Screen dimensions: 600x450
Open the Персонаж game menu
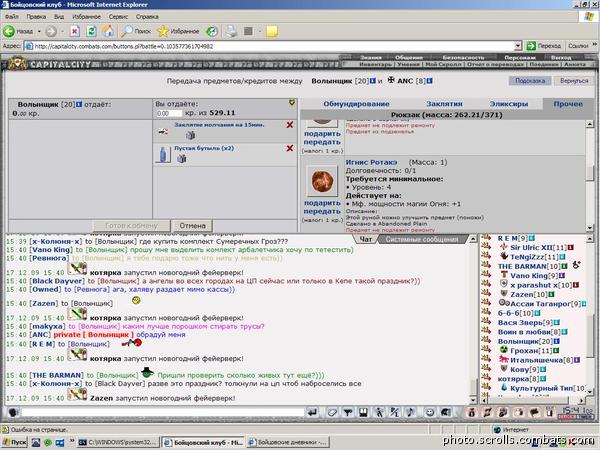pos(519,57)
